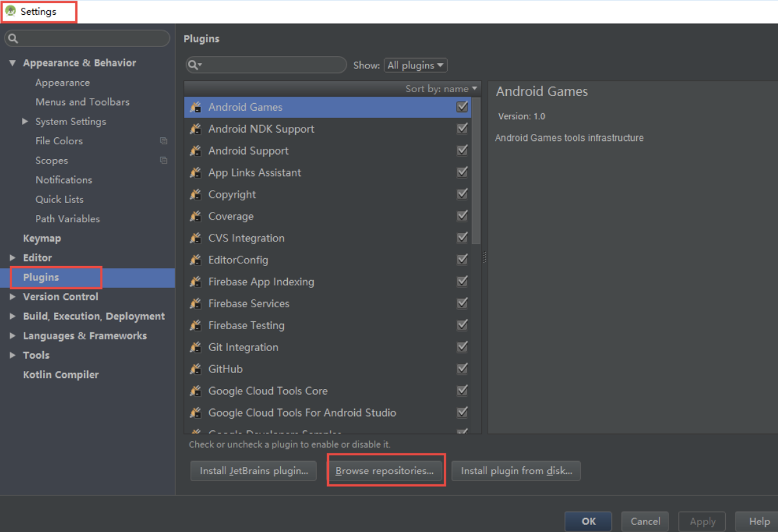
Task: Click the Android Studio icon in title bar
Action: click(10, 11)
